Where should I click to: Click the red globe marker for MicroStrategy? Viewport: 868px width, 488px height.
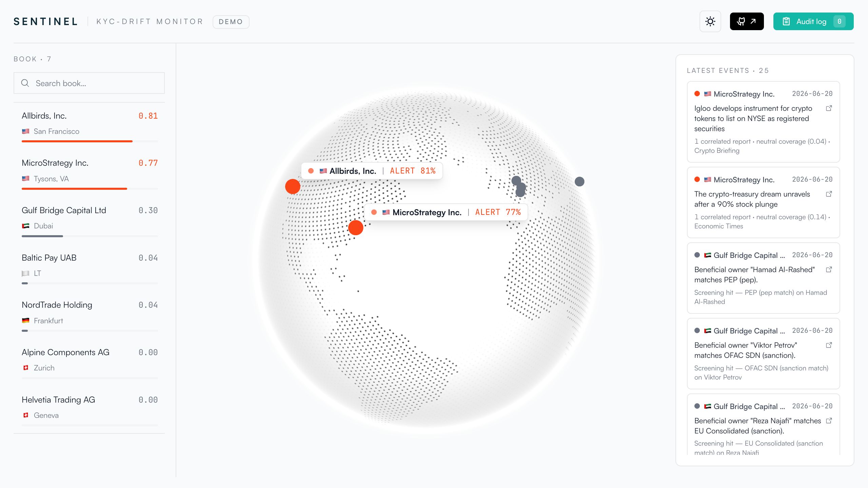point(356,228)
